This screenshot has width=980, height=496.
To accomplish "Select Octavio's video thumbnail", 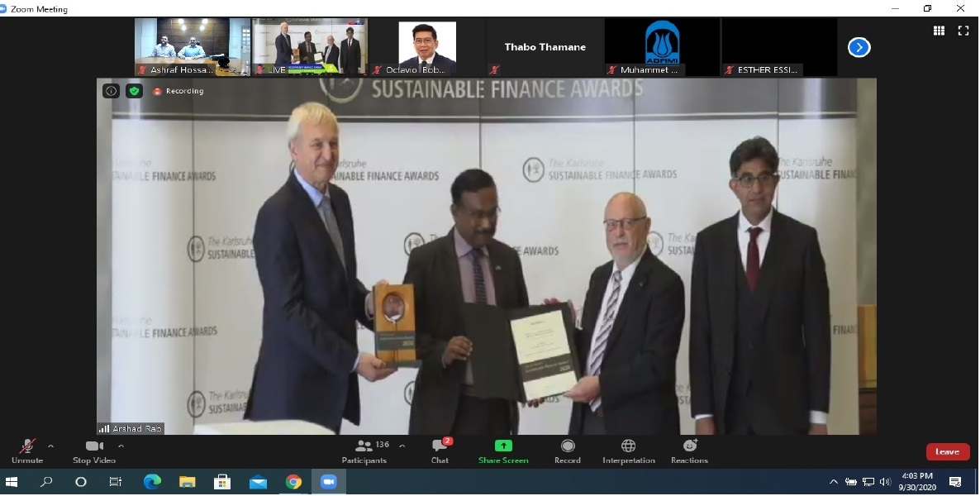I will coord(427,47).
